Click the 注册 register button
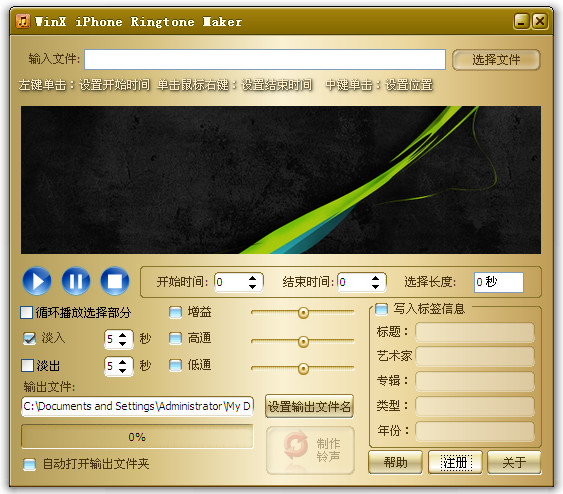The height and width of the screenshot is (494, 563). tap(455, 462)
